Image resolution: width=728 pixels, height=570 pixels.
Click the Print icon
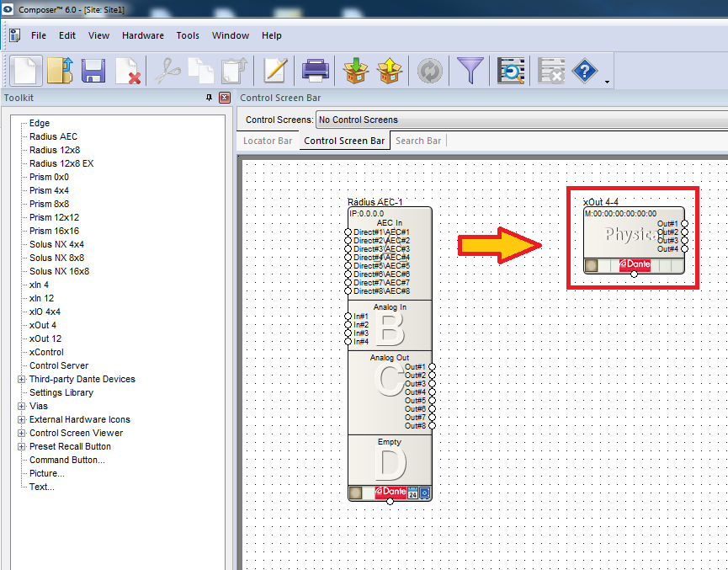[316, 71]
